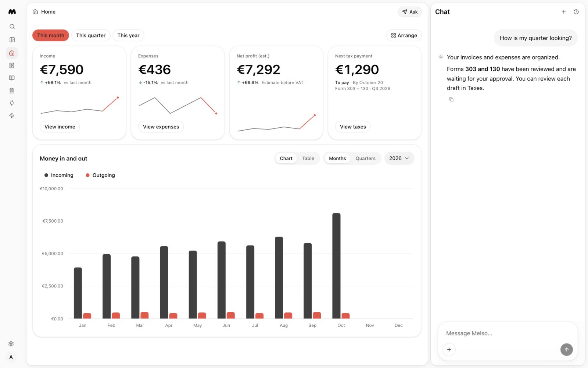Click the Home breadcrumb title
The height and width of the screenshot is (368, 588).
tap(48, 12)
